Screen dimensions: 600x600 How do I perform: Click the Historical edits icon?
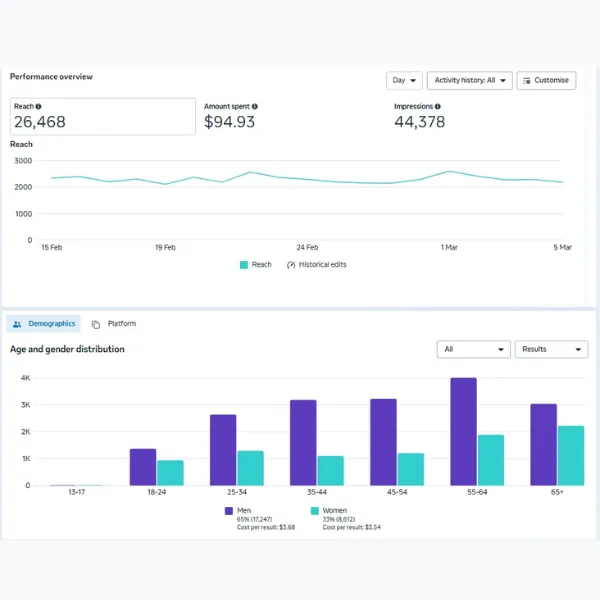(291, 265)
